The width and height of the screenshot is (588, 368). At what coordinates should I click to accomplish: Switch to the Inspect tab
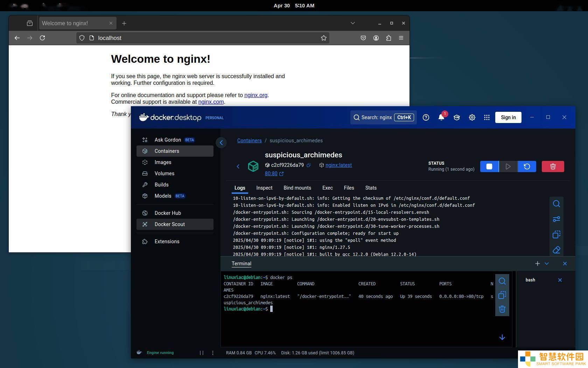(264, 188)
